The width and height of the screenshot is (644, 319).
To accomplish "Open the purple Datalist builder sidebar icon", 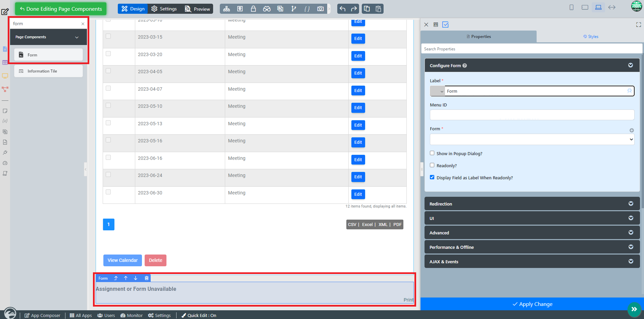I will [5, 62].
